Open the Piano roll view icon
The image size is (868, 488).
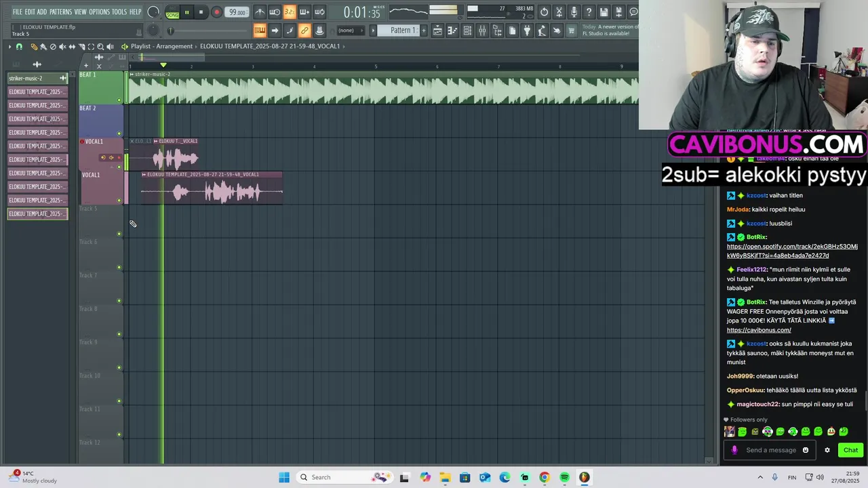452,30
